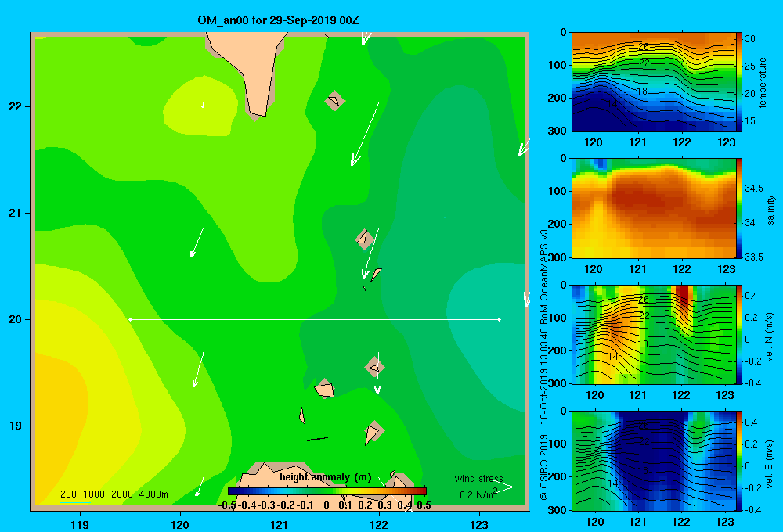
Task: Click the vel. N color scale bar
Action: click(739, 334)
